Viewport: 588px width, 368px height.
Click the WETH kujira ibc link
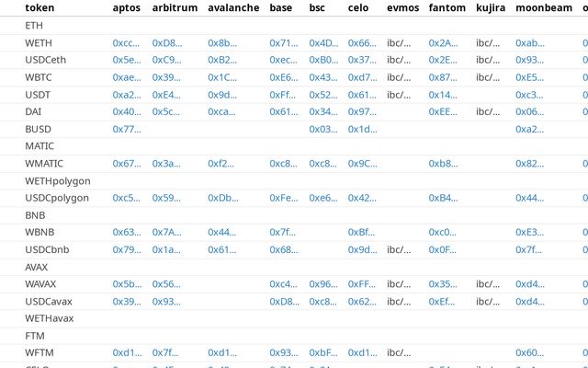pos(488,43)
